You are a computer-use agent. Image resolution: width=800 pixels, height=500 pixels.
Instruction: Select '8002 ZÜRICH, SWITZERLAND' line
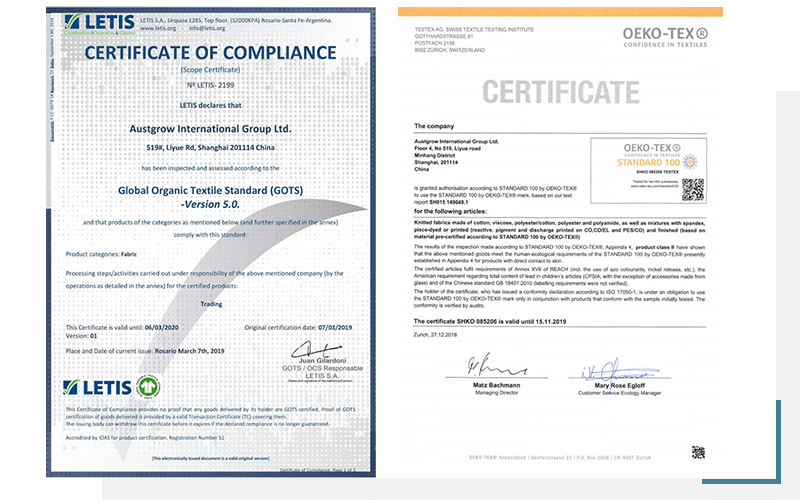449,50
